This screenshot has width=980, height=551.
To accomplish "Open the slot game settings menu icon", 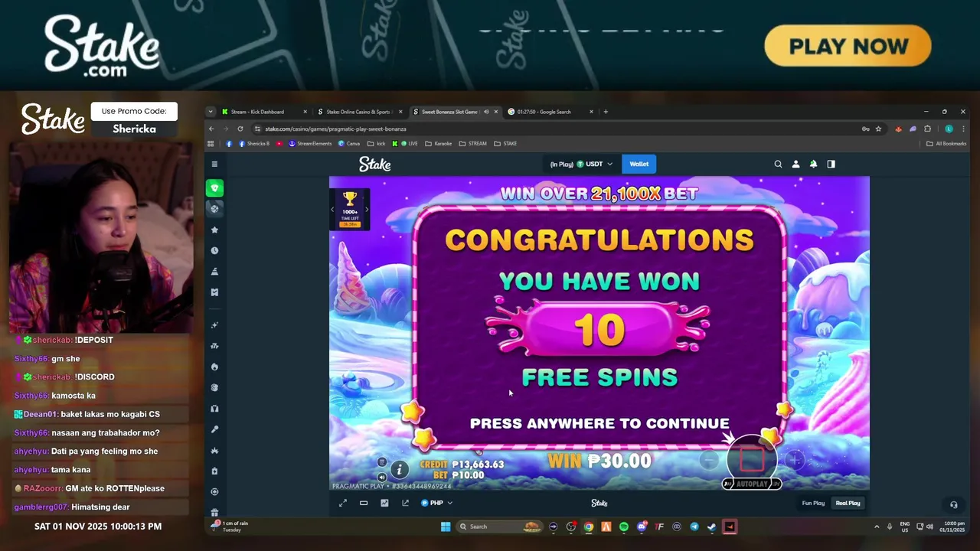I will click(x=382, y=462).
